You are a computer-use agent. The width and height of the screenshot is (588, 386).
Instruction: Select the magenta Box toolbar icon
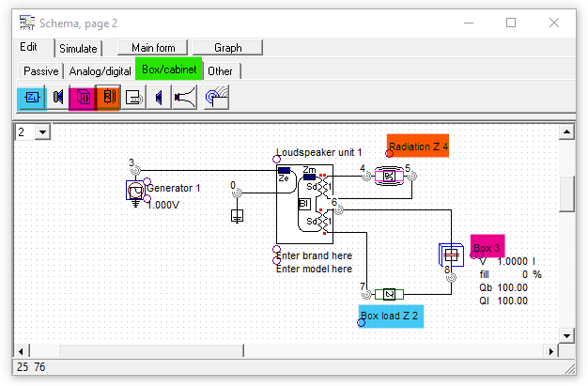pyautogui.click(x=83, y=97)
